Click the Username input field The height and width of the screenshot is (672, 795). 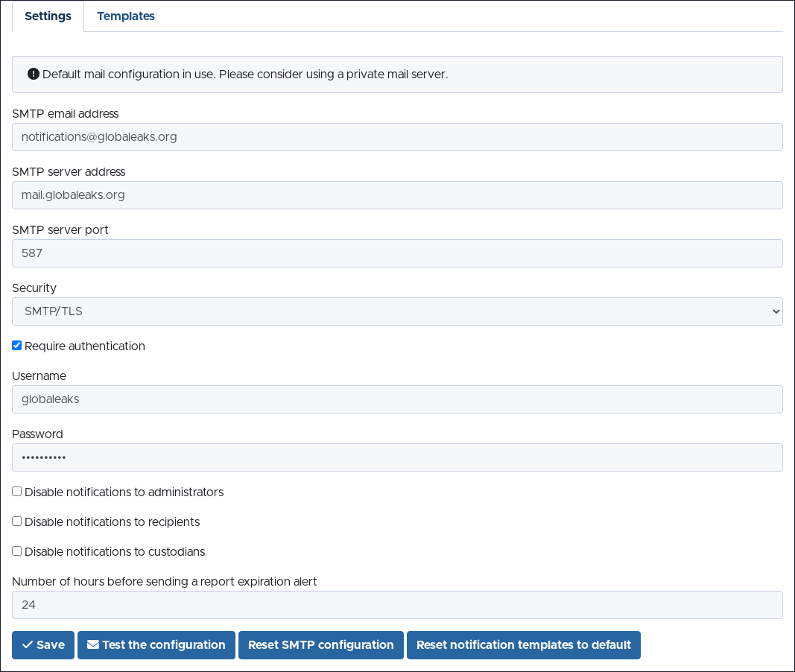pos(397,399)
